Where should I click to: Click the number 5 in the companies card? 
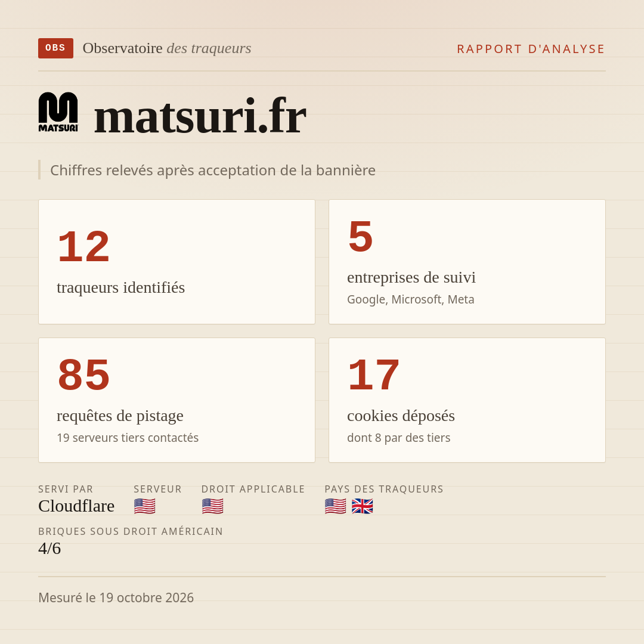[x=361, y=237]
